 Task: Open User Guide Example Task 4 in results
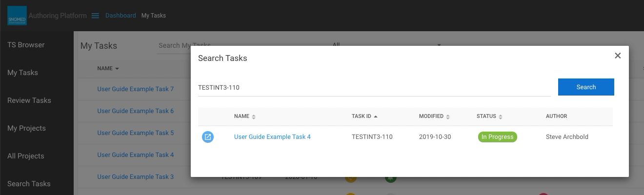(x=272, y=137)
